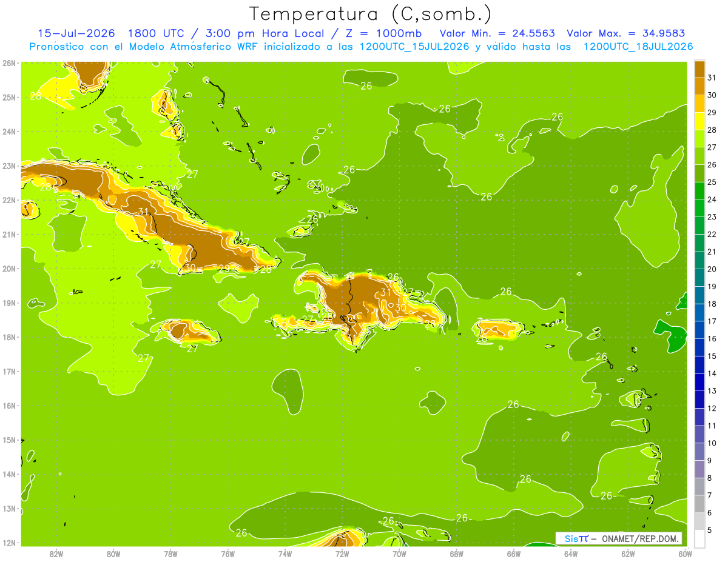Pick the orange swatch between 30 and 31

[699, 86]
